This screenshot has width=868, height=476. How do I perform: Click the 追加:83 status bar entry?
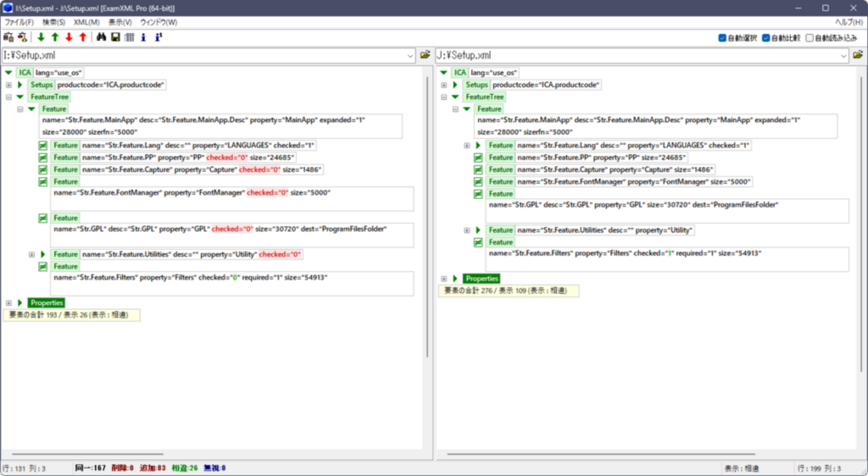click(x=153, y=468)
